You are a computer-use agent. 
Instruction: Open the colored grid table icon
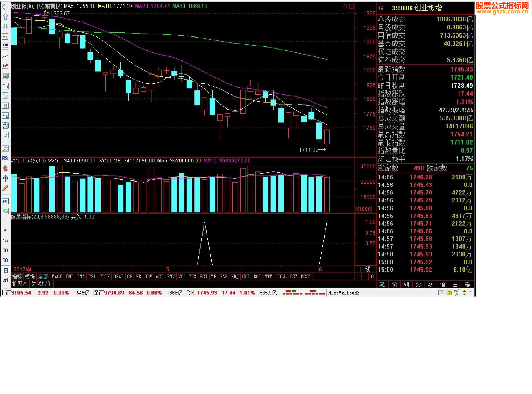(x=5, y=46)
